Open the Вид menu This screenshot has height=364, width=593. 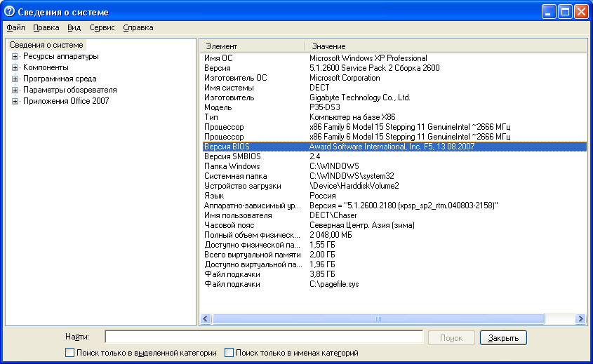pyautogui.click(x=74, y=27)
